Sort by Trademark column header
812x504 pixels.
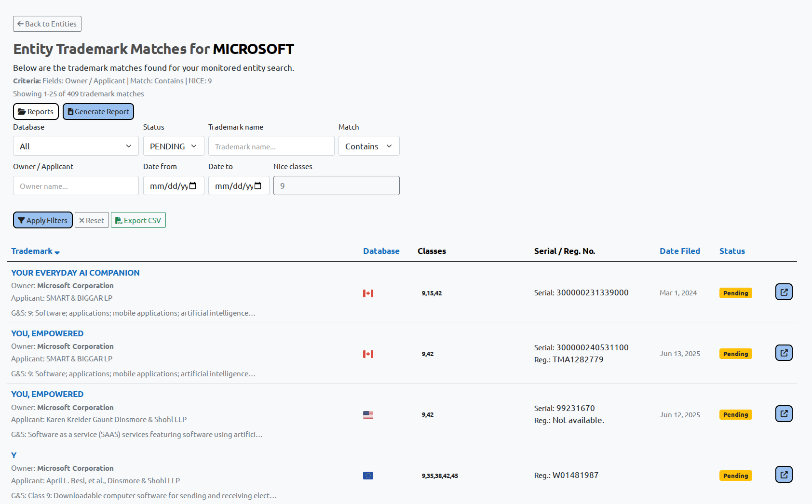coord(32,251)
